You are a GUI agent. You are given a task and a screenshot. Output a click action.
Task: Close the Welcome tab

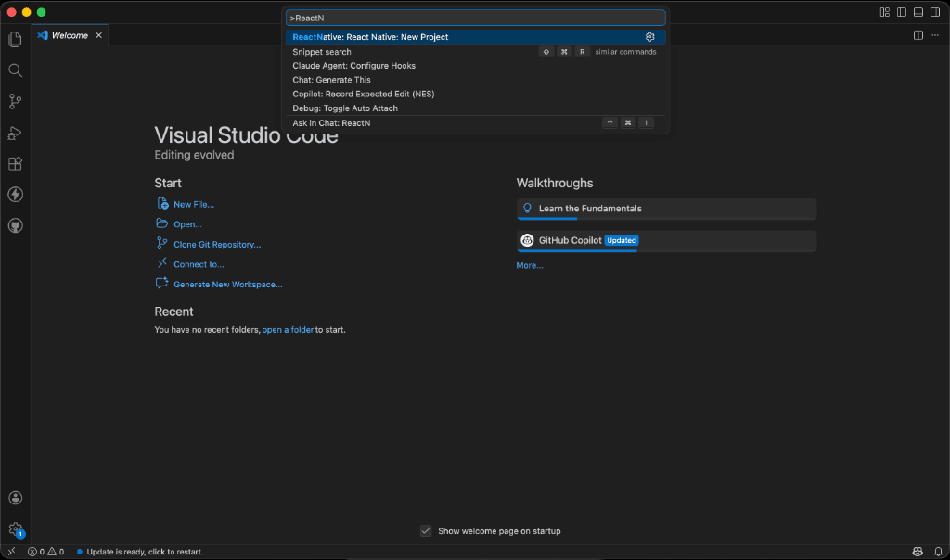[98, 35]
